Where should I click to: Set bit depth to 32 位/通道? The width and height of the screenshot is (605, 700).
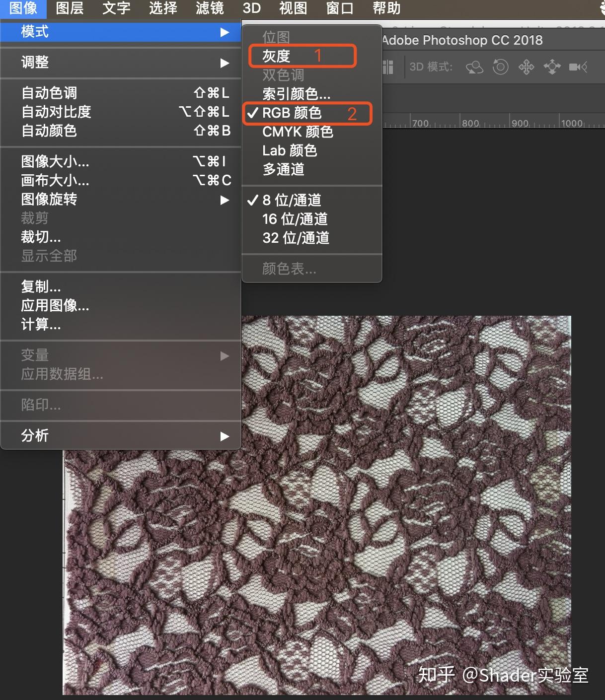pos(312,238)
